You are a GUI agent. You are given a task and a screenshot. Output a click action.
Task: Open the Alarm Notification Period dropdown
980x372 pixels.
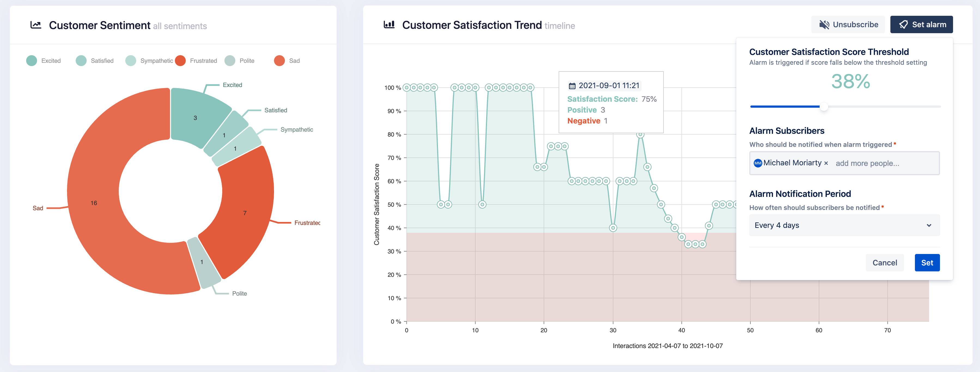click(x=844, y=225)
